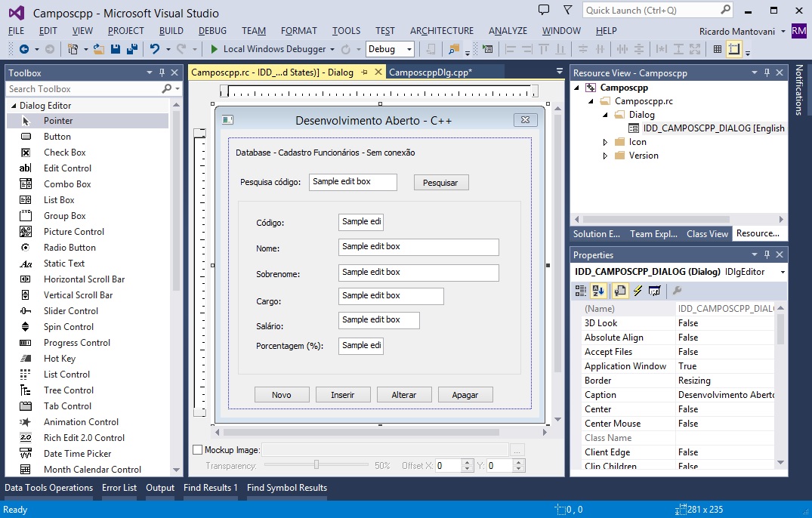Expand the Icon folder in Resource View
Image resolution: width=812 pixels, height=518 pixels.
click(605, 142)
